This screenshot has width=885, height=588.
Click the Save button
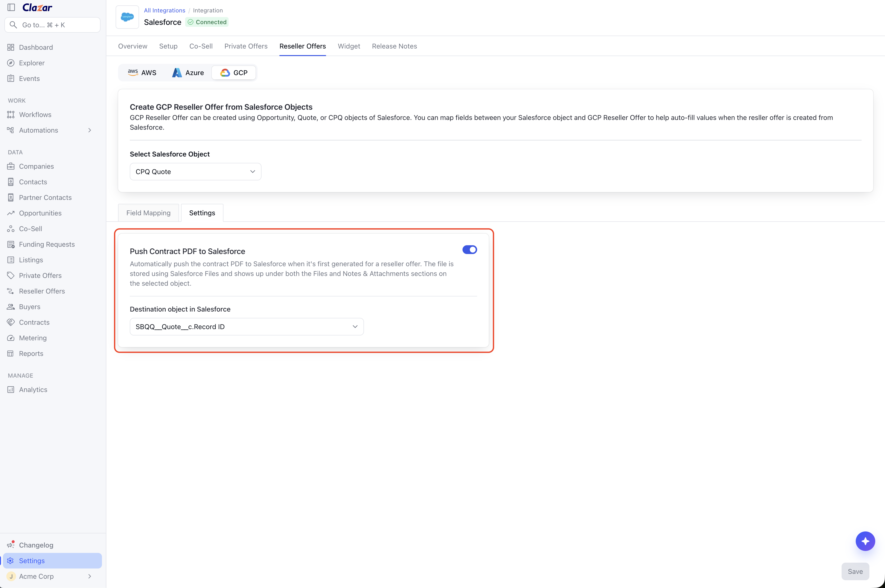855,571
